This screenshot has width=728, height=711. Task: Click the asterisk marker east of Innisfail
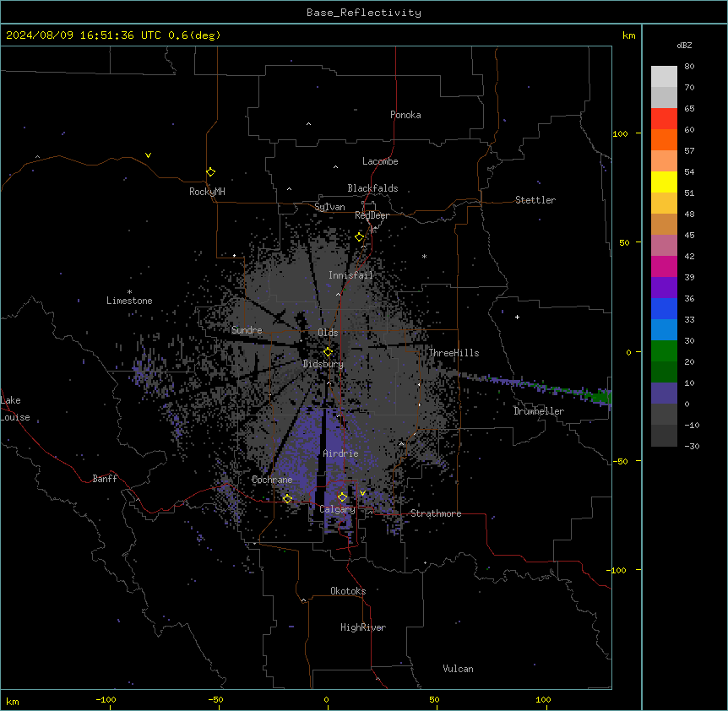(x=424, y=256)
